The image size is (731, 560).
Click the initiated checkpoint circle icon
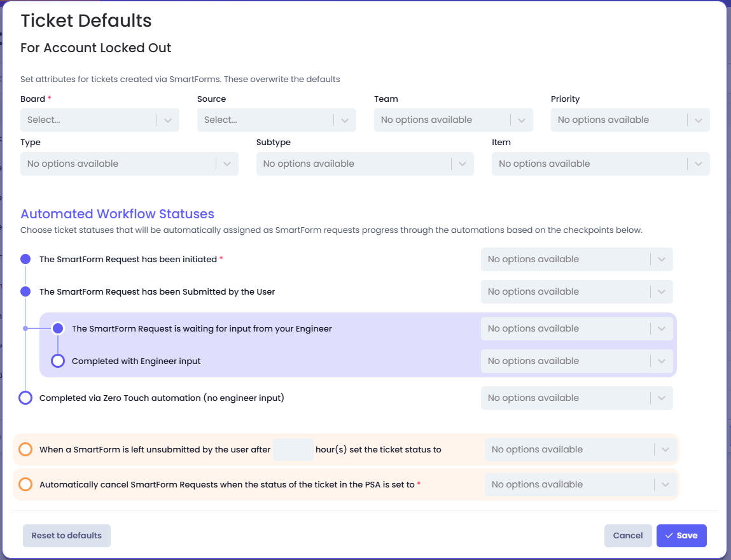click(x=25, y=259)
